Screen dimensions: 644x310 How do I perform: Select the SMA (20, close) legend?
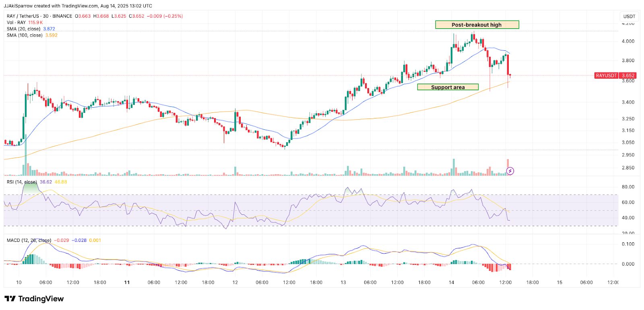pyautogui.click(x=23, y=29)
